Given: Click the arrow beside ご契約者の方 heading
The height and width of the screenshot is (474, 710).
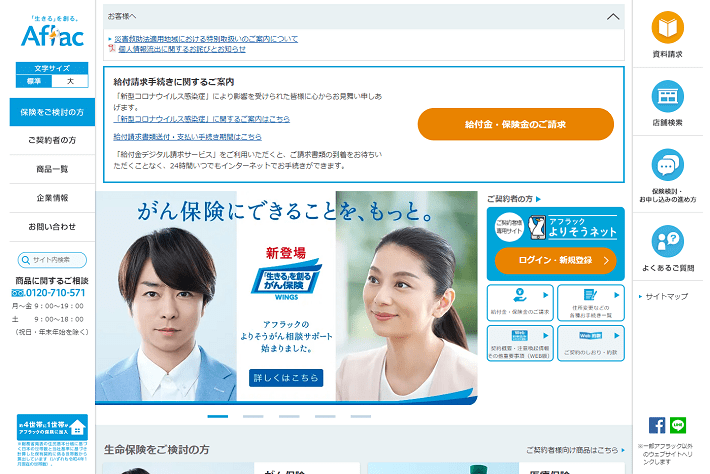Looking at the screenshot, I should (x=538, y=199).
